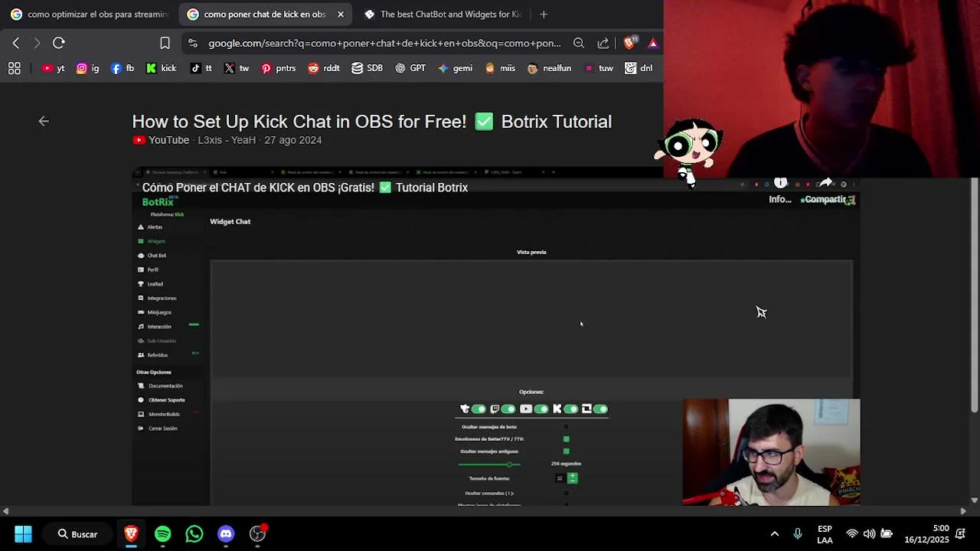Open 'How to Set Up Kick Chat in OBS' link
The width and height of the screenshot is (980, 551).
pyautogui.click(x=371, y=122)
